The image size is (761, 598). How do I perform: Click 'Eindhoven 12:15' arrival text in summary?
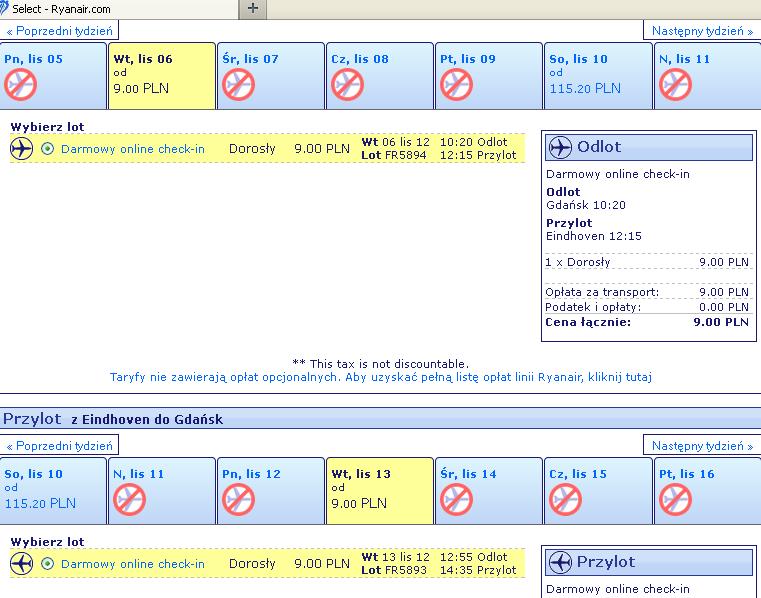594,236
